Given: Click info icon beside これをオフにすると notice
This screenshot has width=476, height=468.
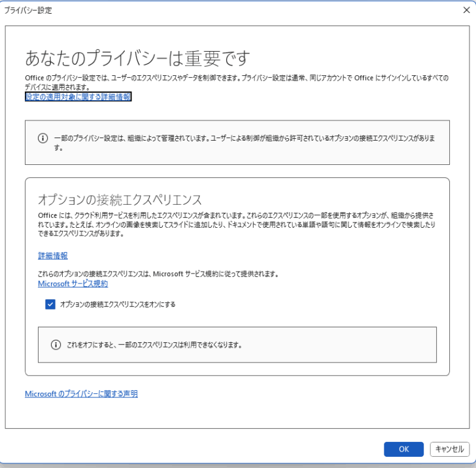Looking at the screenshot, I should [x=56, y=345].
